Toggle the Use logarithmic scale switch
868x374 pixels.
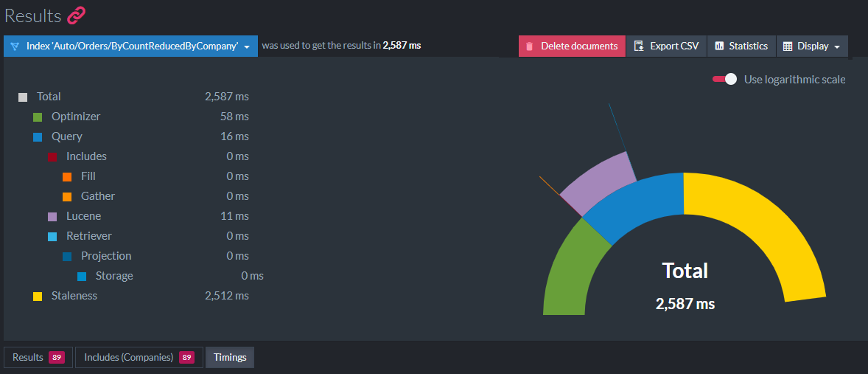pyautogui.click(x=724, y=79)
